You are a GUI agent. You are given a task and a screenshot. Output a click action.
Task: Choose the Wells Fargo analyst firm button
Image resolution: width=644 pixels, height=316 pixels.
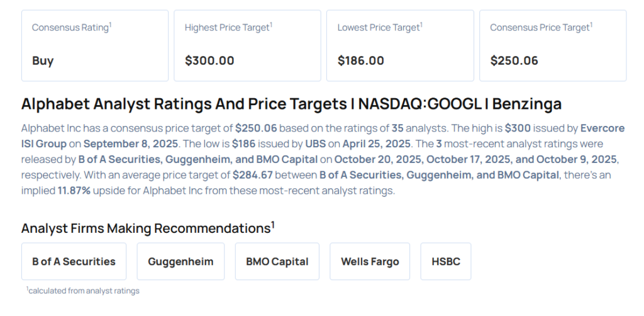click(370, 261)
